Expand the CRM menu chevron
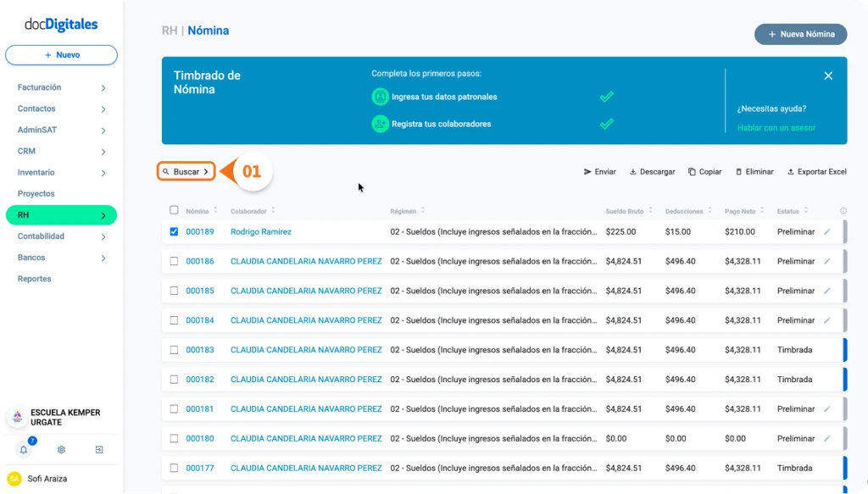Screen dimensions: 868x494 pos(103,152)
